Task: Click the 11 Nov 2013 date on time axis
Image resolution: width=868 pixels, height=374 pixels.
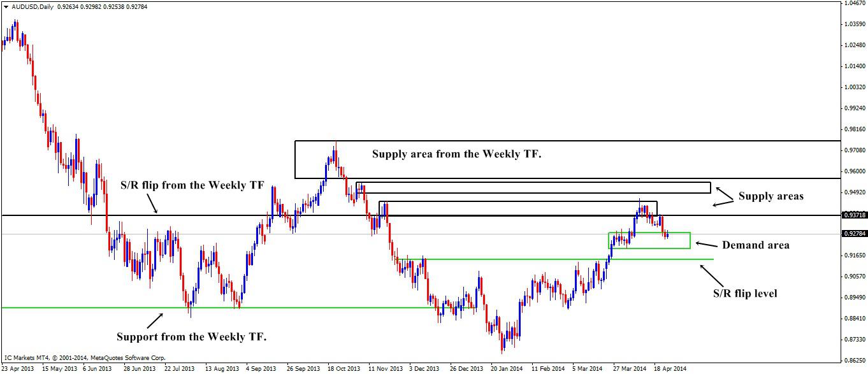Action: pos(386,369)
